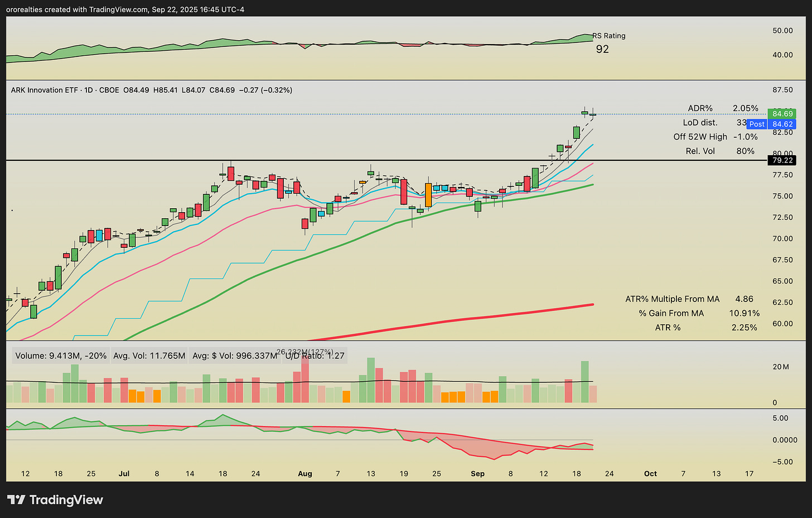This screenshot has width=812, height=518.
Task: Click the Aug label on time axis
Action: [x=305, y=473]
